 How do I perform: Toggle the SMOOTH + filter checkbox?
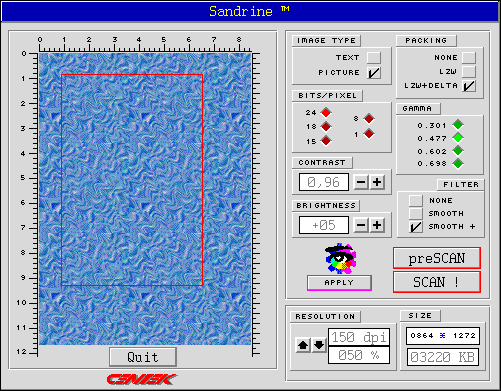(x=416, y=227)
